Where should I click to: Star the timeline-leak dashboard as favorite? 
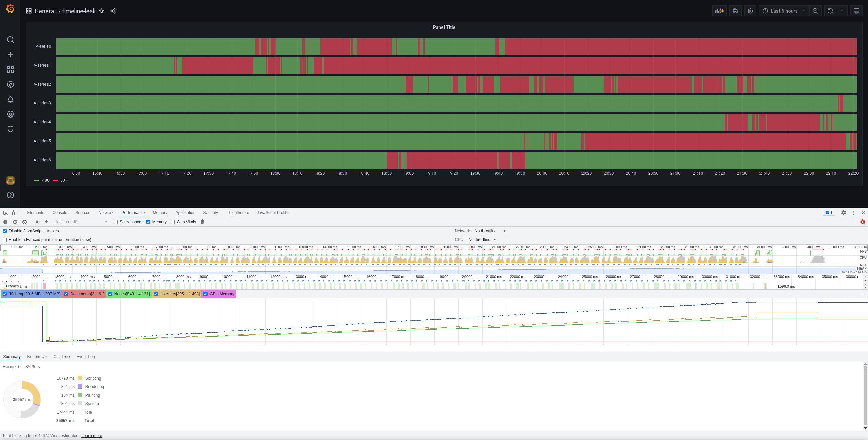point(101,11)
